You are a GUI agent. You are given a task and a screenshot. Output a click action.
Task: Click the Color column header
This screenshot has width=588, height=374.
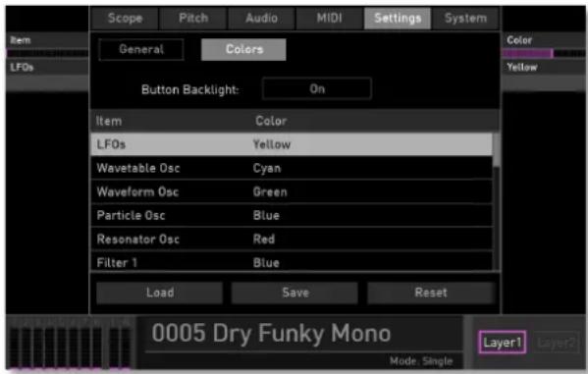[271, 121]
